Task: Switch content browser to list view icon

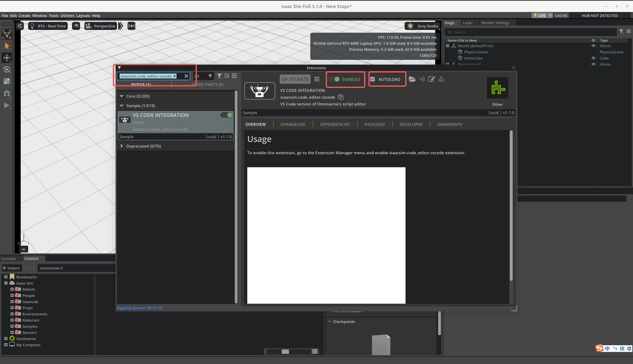Action: click(x=315, y=351)
